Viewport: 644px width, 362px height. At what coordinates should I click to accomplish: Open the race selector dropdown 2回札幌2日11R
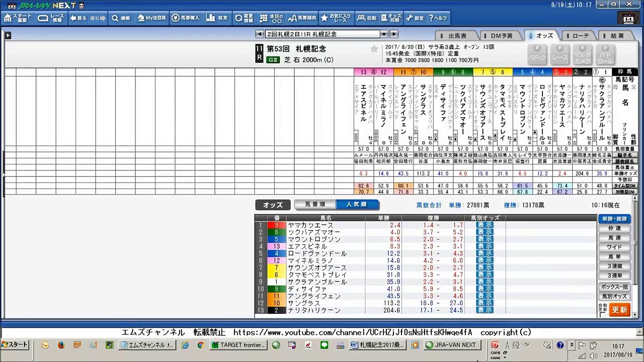click(x=327, y=34)
